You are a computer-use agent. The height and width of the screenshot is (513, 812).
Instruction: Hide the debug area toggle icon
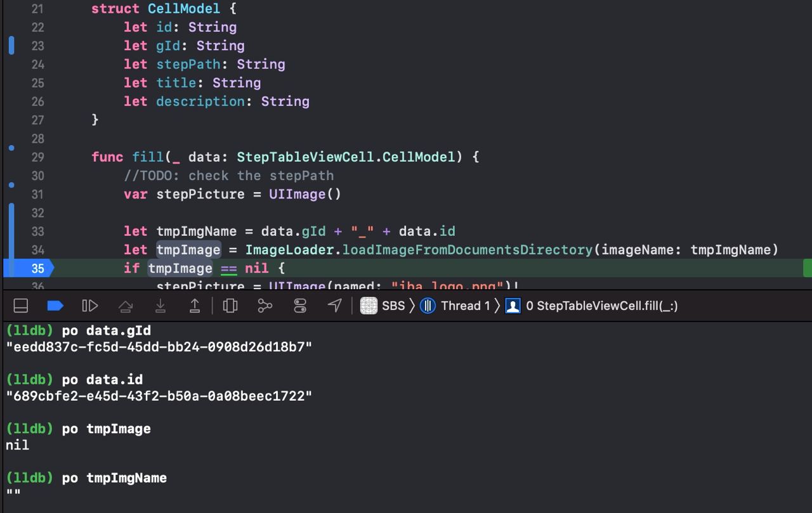(x=21, y=306)
